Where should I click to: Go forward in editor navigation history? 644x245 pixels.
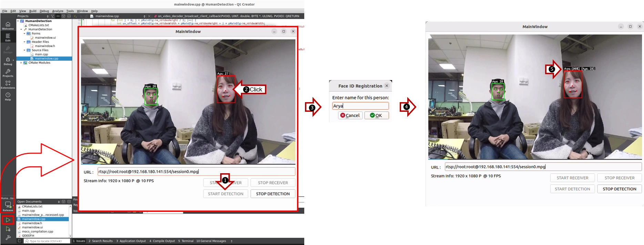click(81, 16)
